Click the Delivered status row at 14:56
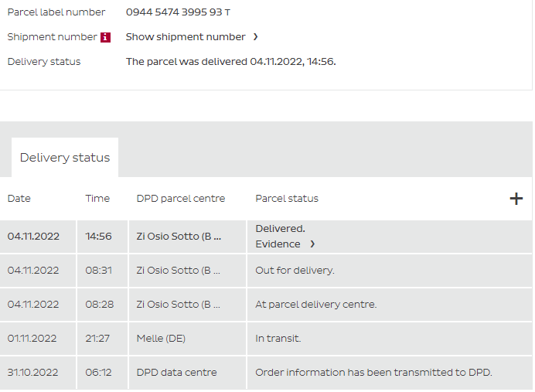 (x=281, y=229)
